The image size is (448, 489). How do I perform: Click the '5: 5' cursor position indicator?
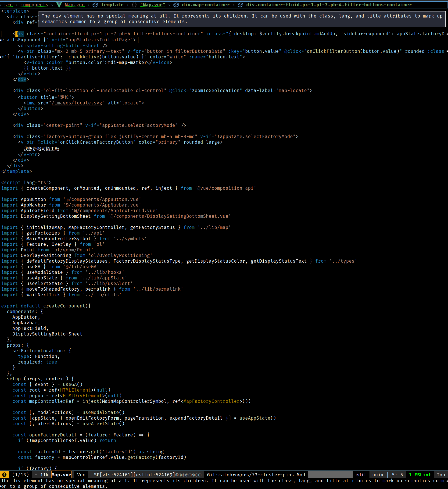[x=397, y=475]
